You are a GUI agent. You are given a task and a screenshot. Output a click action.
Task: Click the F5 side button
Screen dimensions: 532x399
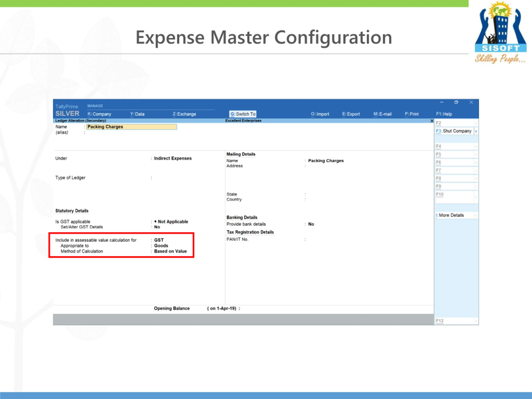[454, 154]
